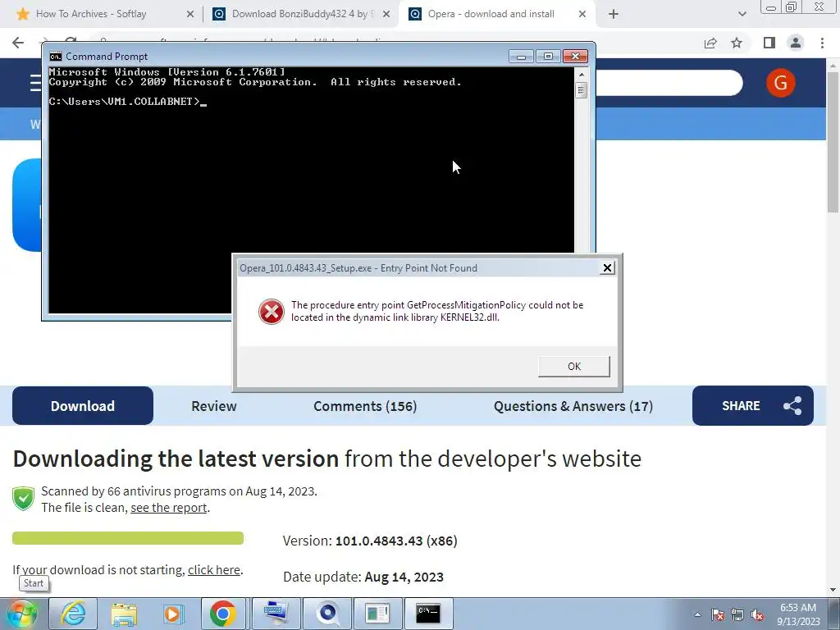Switch to the How To Archives - Softlay tab
The image size is (840, 630).
tap(90, 14)
